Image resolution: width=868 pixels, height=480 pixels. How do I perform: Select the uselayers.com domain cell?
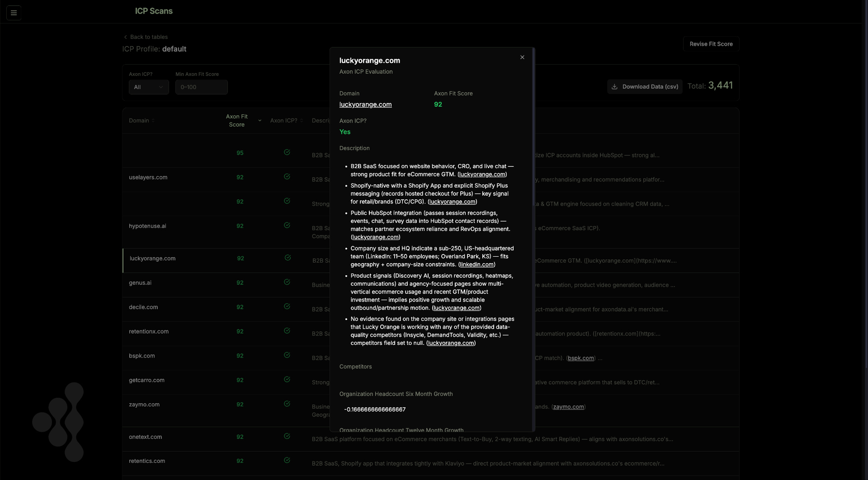[x=148, y=177]
